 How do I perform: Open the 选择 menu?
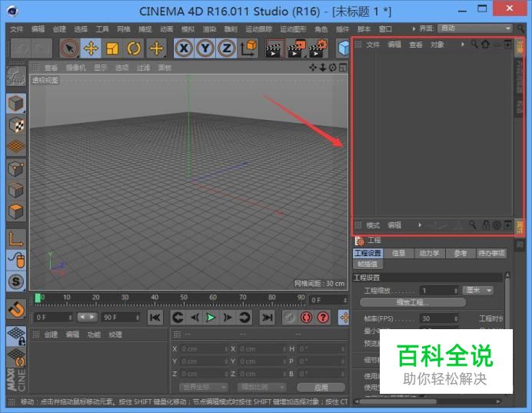(81, 29)
